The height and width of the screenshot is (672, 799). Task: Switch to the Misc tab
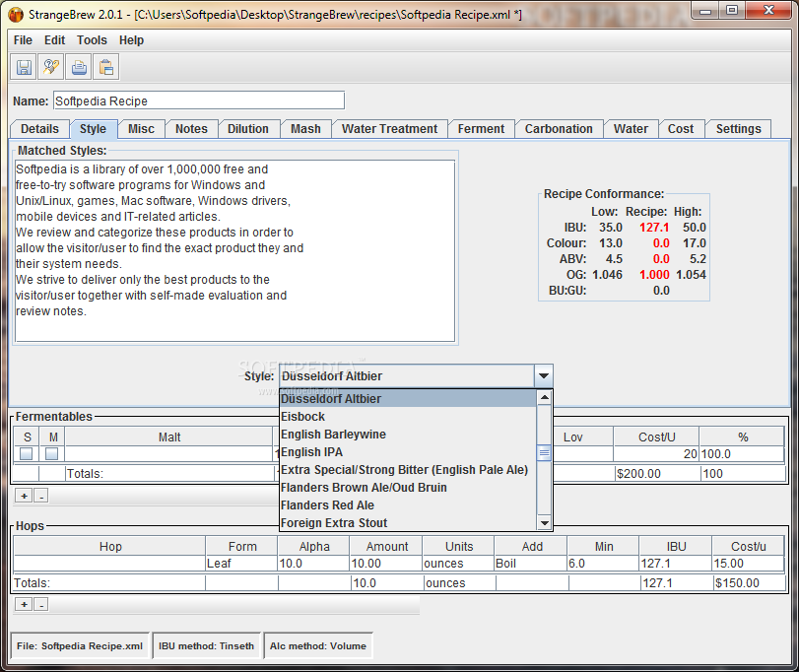tap(141, 129)
